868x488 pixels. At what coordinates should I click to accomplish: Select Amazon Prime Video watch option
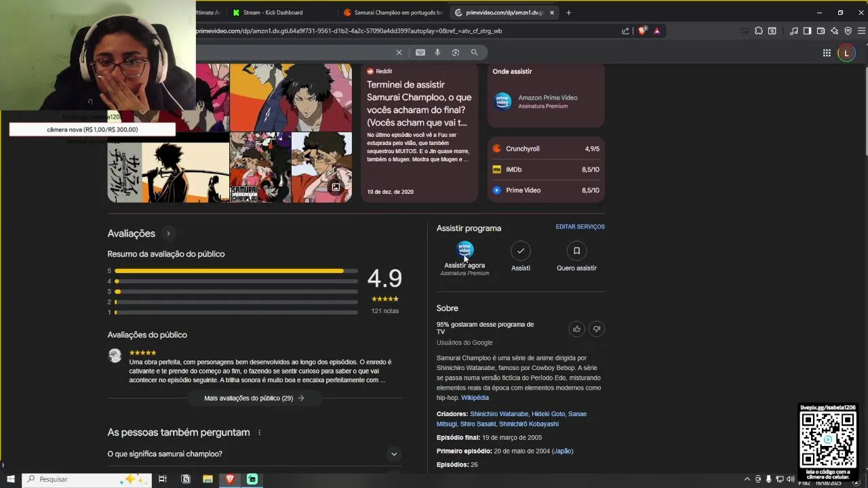(546, 102)
